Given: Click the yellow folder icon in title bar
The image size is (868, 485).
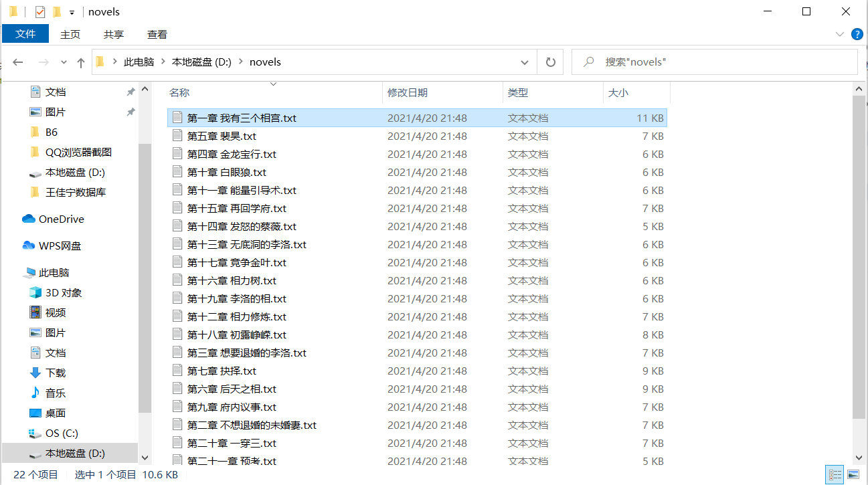Looking at the screenshot, I should point(13,12).
